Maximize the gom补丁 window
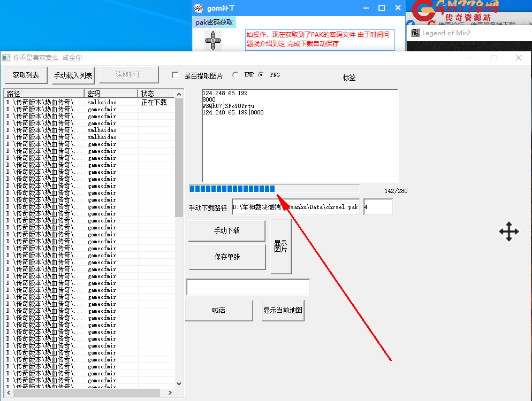 point(382,8)
